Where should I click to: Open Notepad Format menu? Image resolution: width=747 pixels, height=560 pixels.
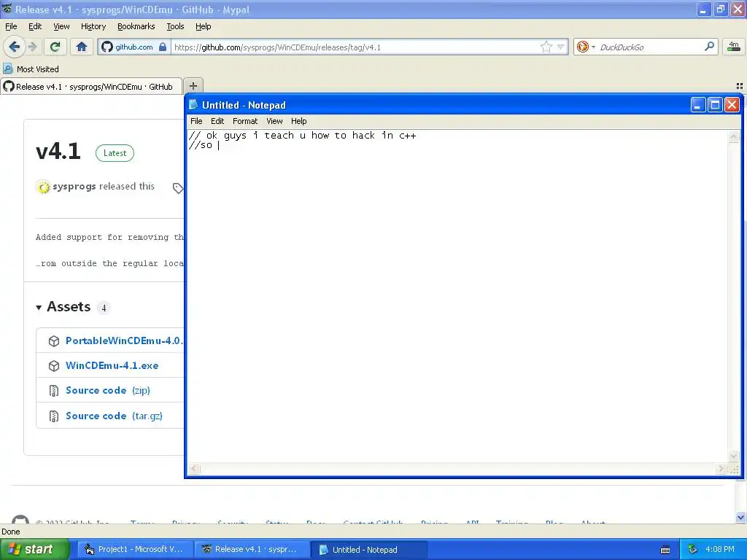click(245, 121)
